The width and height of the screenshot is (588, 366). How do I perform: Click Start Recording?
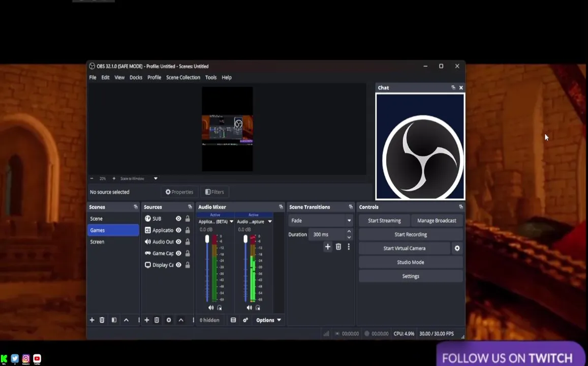(x=411, y=234)
